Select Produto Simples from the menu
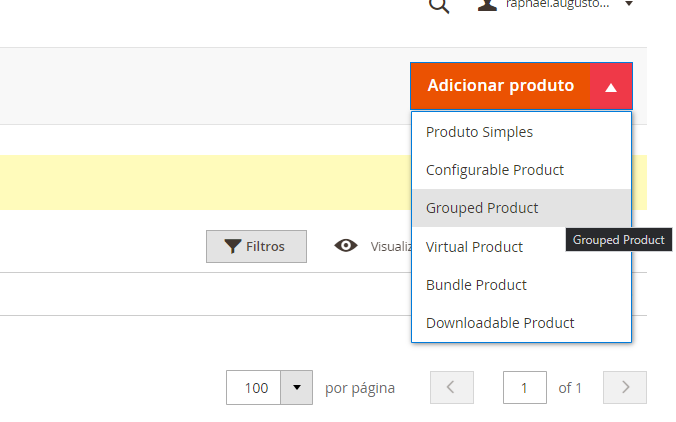Viewport: 676px width, 422px height. click(479, 132)
